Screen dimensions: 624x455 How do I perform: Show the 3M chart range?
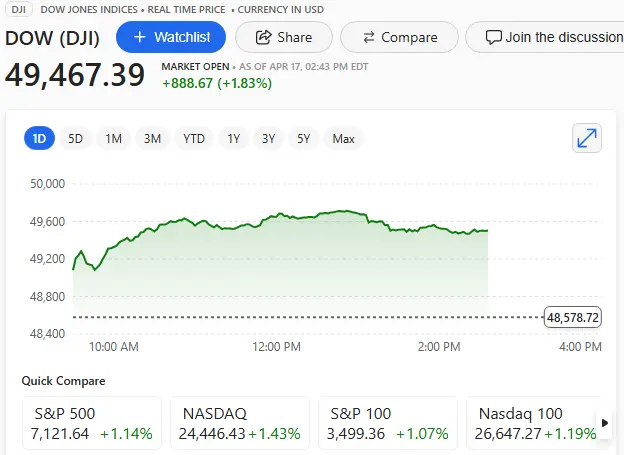[x=152, y=139]
